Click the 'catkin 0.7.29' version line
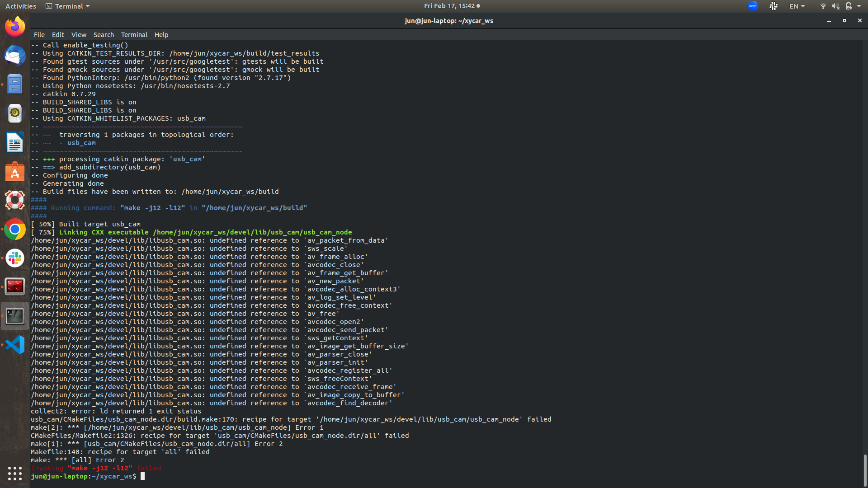The height and width of the screenshot is (488, 868). [x=63, y=94]
